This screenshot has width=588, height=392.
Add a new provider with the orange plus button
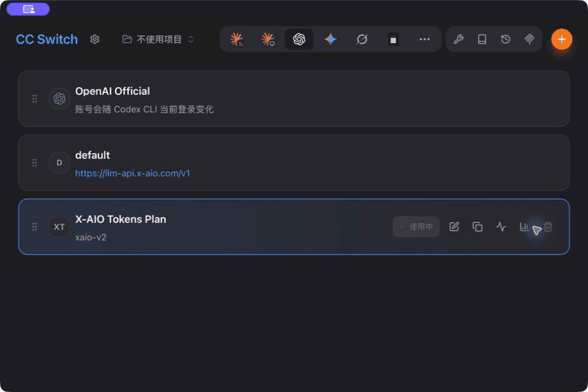(x=561, y=39)
